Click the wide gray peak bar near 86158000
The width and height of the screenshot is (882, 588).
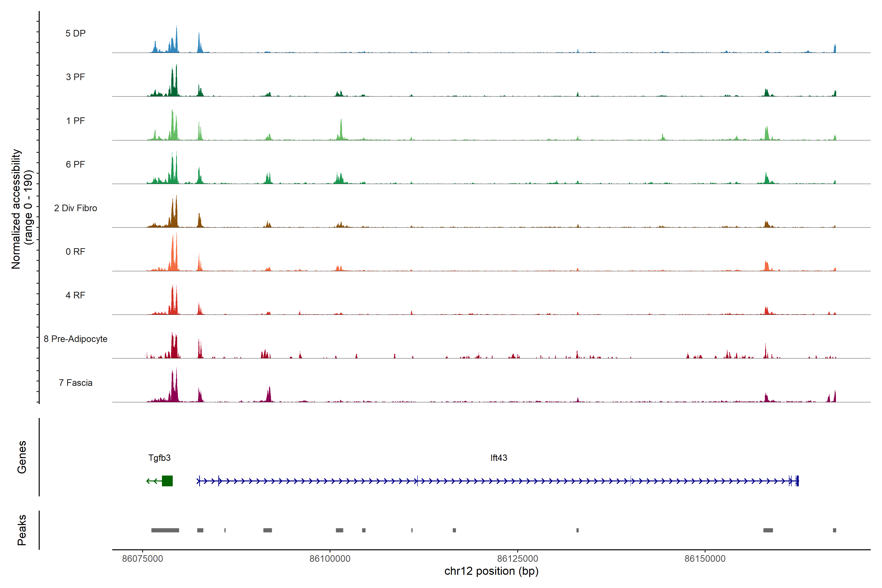(768, 530)
